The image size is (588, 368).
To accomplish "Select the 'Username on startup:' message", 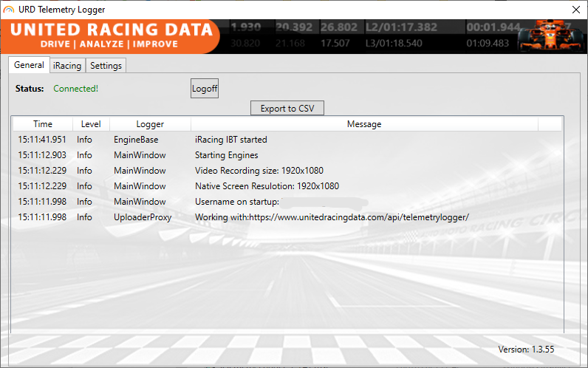I will (x=237, y=202).
